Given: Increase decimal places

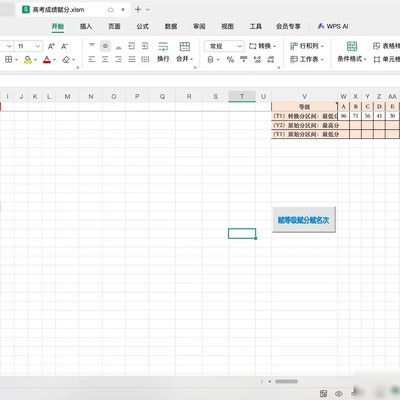Looking at the screenshot, I should click(x=257, y=59).
